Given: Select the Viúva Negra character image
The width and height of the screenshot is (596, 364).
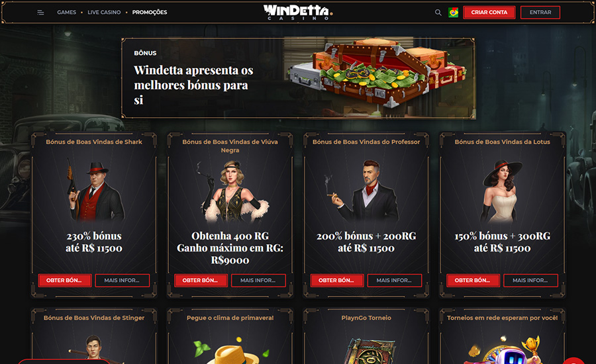Looking at the screenshot, I should (230, 191).
